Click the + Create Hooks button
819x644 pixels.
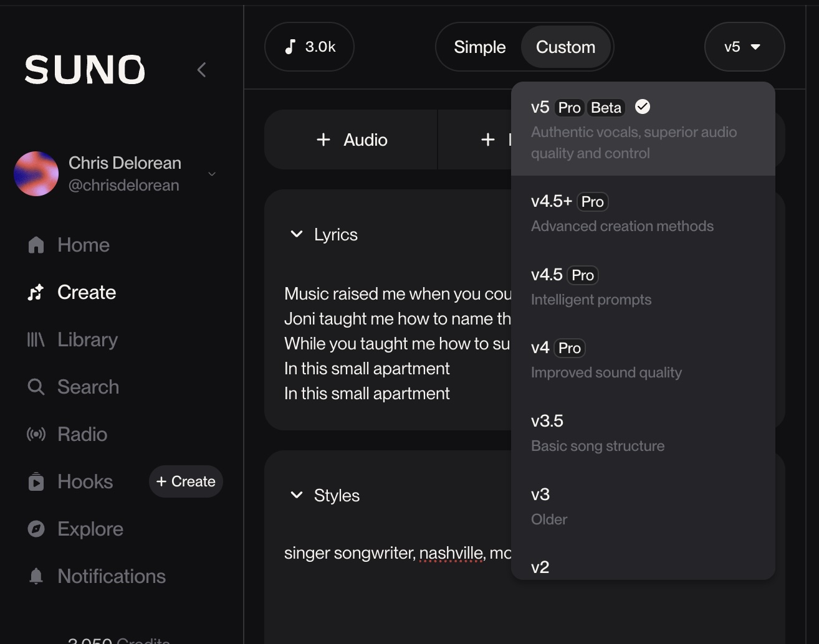[x=186, y=481]
